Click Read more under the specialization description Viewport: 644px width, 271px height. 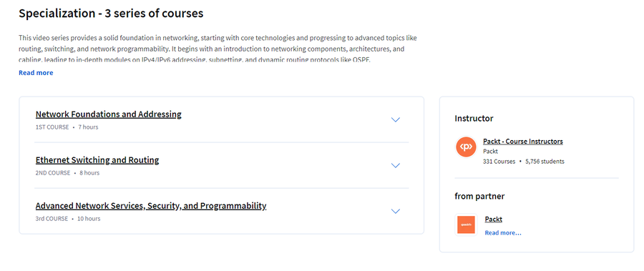point(36,73)
